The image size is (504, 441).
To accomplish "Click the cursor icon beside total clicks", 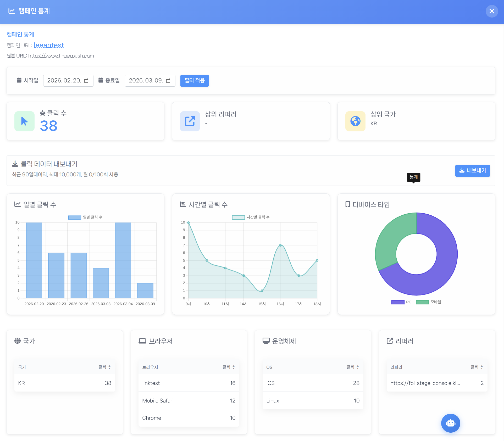I will tap(24, 121).
